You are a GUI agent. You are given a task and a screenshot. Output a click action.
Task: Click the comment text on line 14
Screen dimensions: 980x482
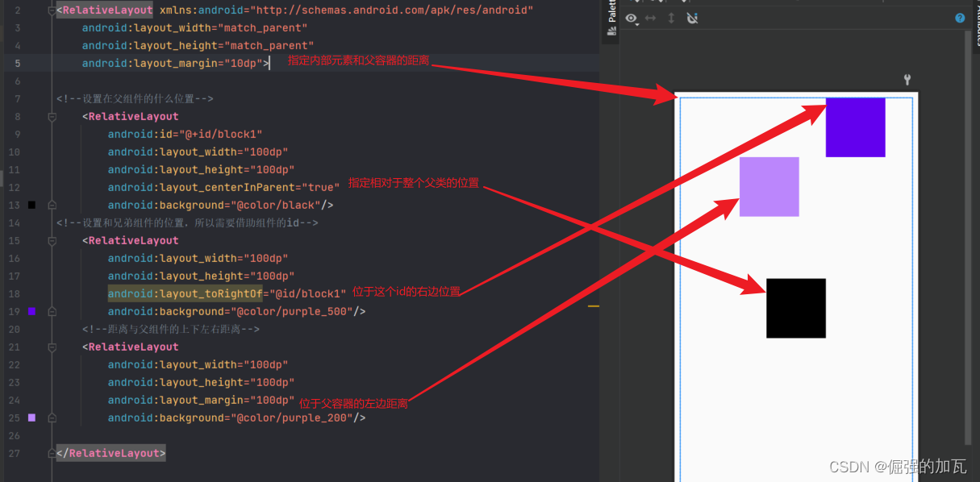(187, 223)
